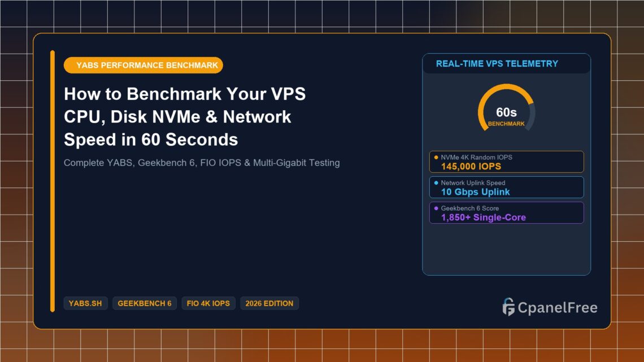Click the orange dot beside NVMe 4K Random IOPS

[436, 157]
